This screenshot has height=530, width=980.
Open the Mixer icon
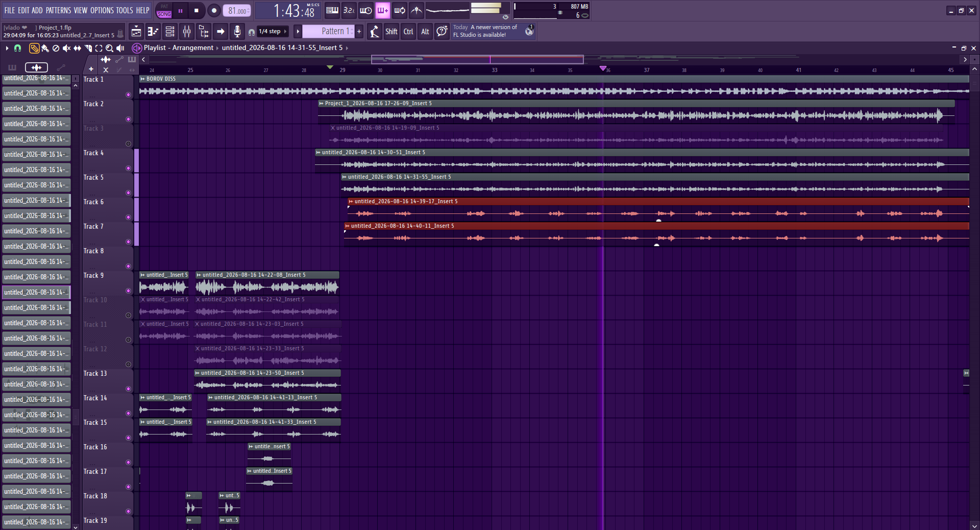pyautogui.click(x=187, y=32)
